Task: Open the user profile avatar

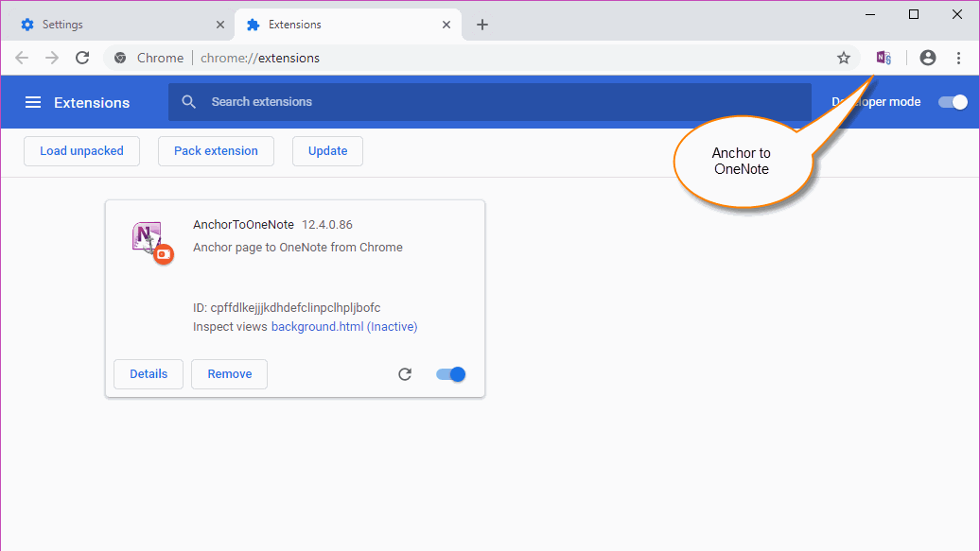Action: [x=927, y=58]
